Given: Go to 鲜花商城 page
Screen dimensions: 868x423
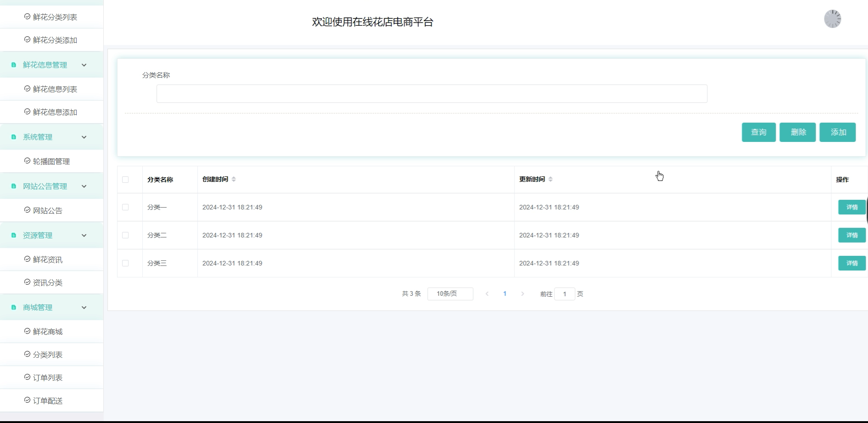Looking at the screenshot, I should (51, 332).
